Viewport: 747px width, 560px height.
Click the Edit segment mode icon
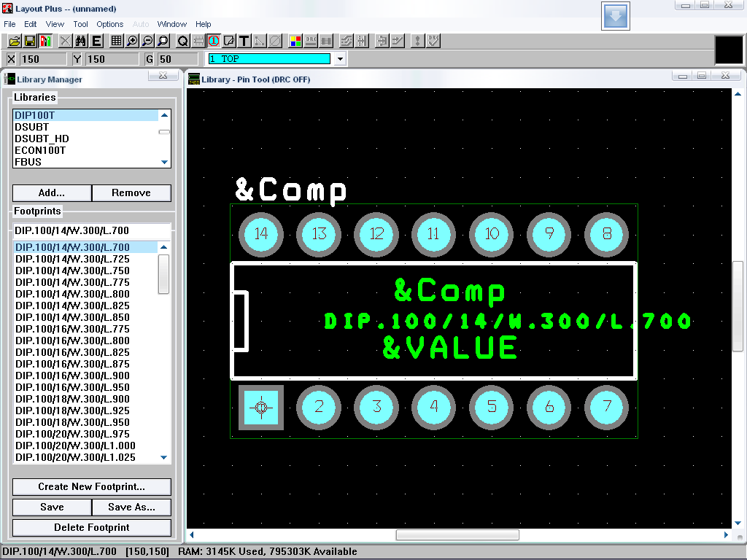click(x=382, y=41)
